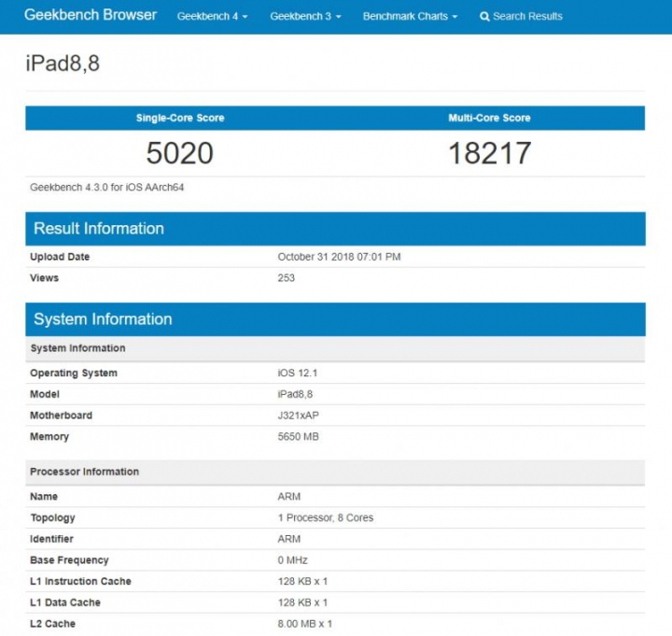Open the Geekbench Browser home link
This screenshot has width=672, height=636.
(x=91, y=15)
